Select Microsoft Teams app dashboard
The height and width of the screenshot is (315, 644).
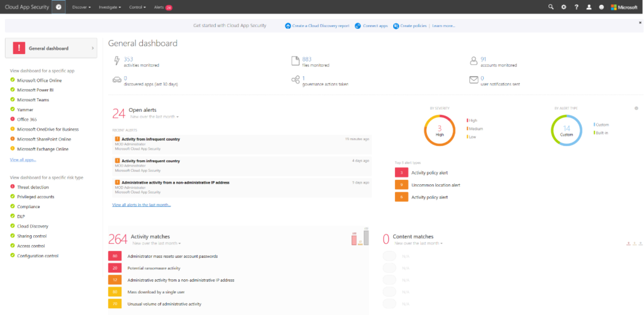point(33,100)
